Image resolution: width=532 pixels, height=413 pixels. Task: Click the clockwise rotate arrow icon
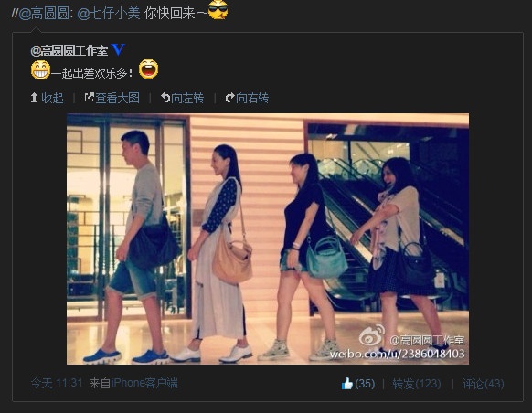229,98
